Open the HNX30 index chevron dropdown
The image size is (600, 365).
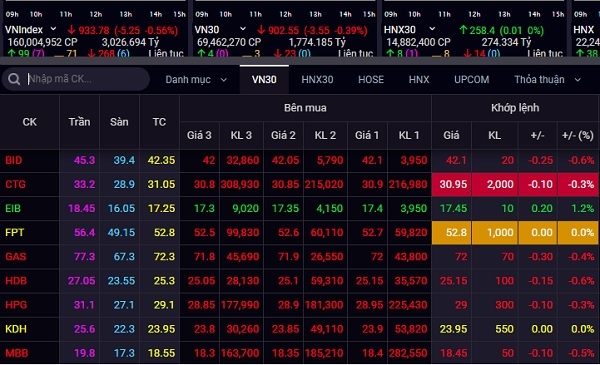[432, 29]
